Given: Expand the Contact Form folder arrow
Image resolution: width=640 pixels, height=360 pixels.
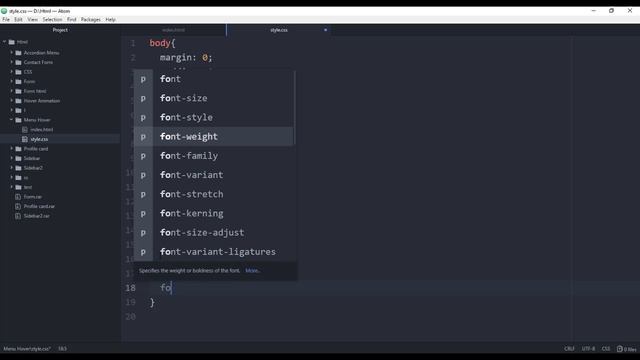Looking at the screenshot, I should point(11,62).
